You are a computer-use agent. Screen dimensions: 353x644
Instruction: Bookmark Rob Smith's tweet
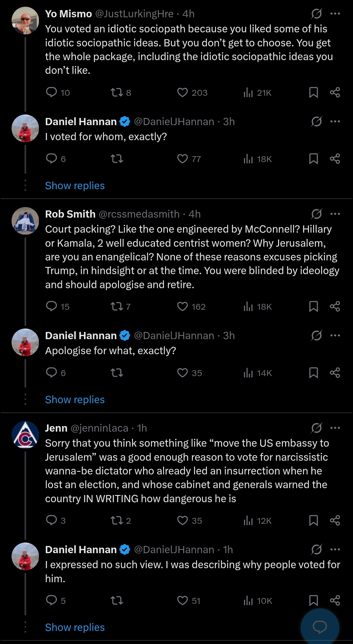click(313, 306)
